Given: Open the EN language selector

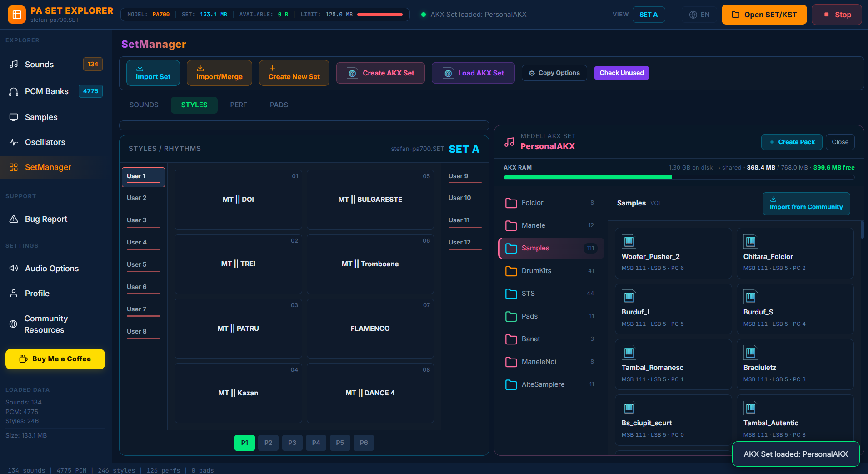Looking at the screenshot, I should tap(699, 15).
